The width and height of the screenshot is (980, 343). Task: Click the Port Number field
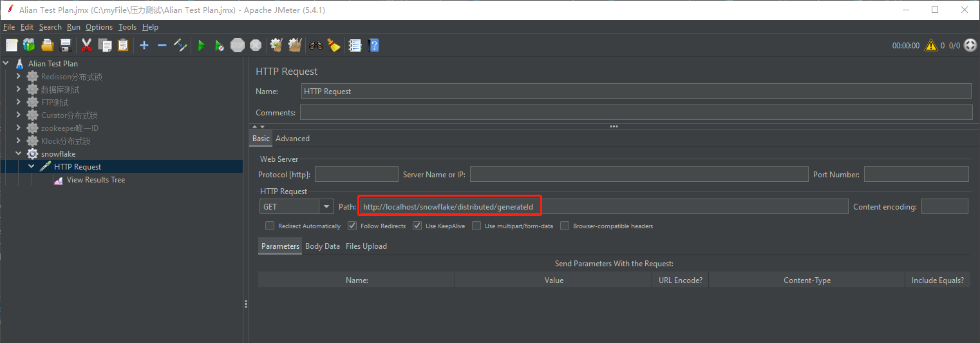[916, 174]
